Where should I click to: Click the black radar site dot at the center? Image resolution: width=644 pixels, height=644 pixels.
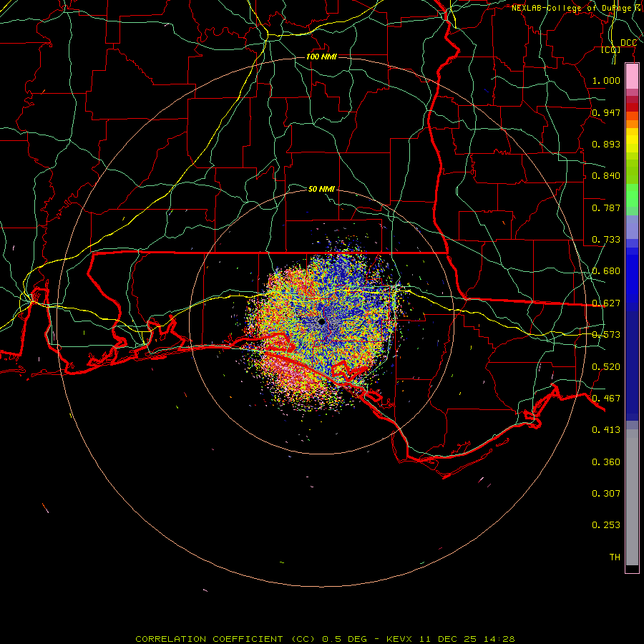point(321,321)
